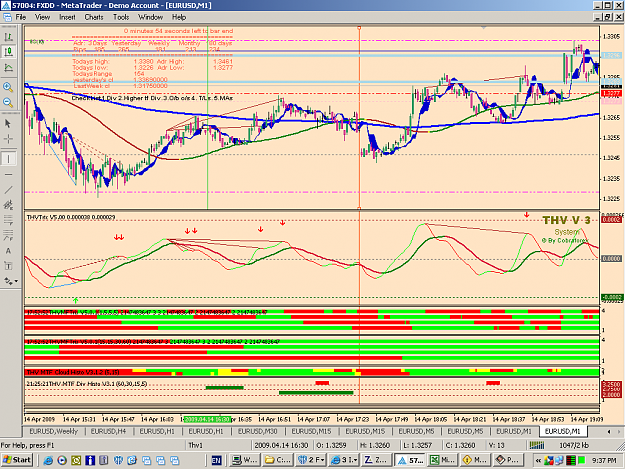Switch to the EURUSD,H4 chart tab
This screenshot has width=625, height=469.
pyautogui.click(x=108, y=431)
